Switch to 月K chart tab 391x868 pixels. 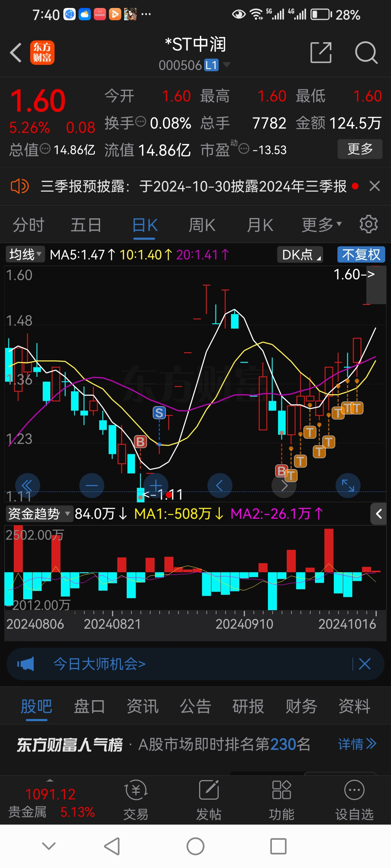point(260,225)
